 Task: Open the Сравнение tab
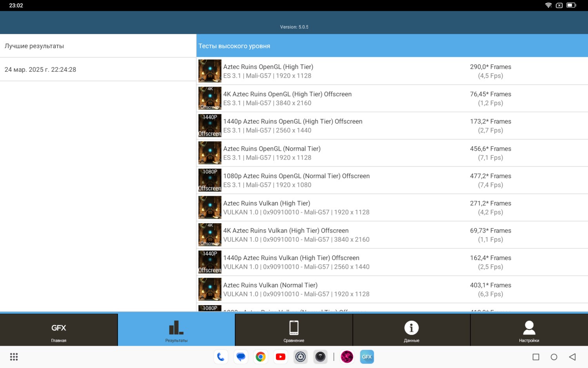point(294,330)
